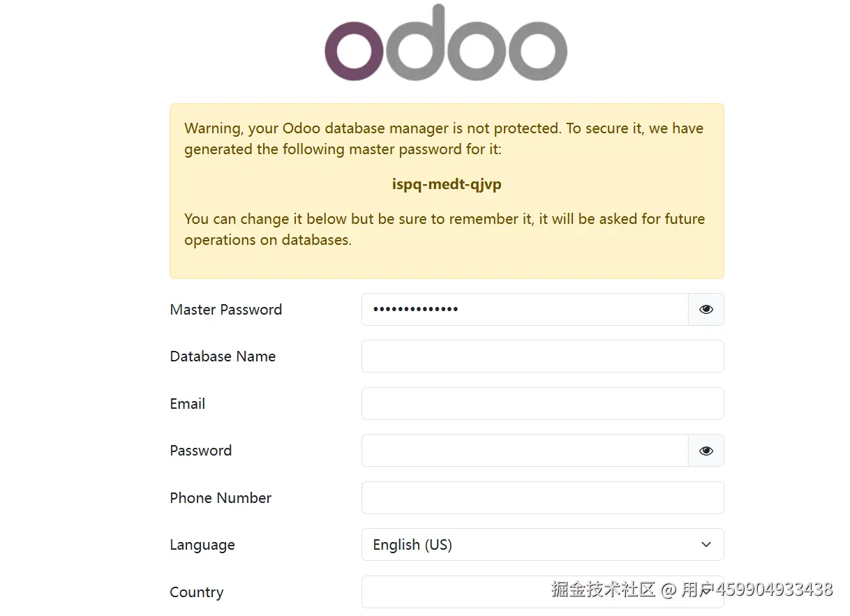Image resolution: width=850 pixels, height=616 pixels.
Task: Reveal the user Password via the eye icon
Action: pyautogui.click(x=706, y=451)
